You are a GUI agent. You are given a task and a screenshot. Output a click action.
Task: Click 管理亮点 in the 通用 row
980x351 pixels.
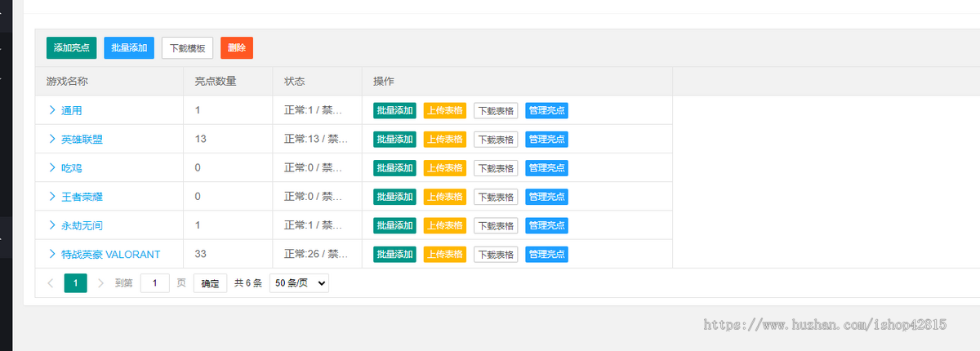click(x=546, y=110)
